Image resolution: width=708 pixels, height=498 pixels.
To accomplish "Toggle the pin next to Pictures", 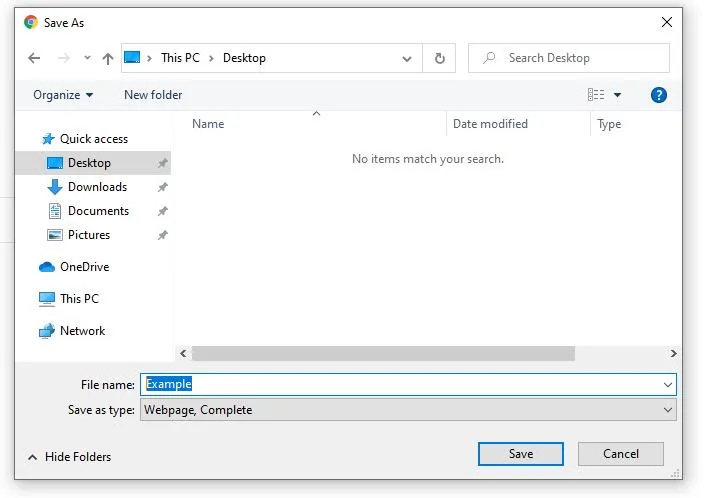I will [x=163, y=235].
